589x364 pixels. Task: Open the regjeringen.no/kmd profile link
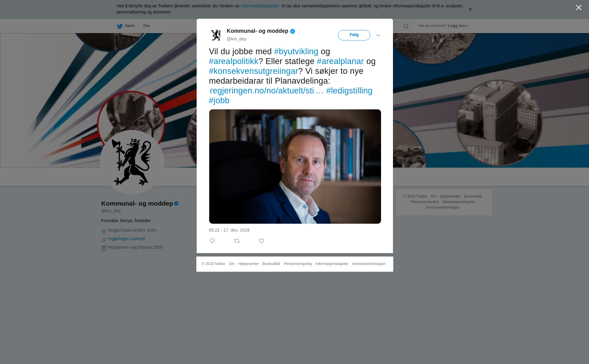pos(126,239)
